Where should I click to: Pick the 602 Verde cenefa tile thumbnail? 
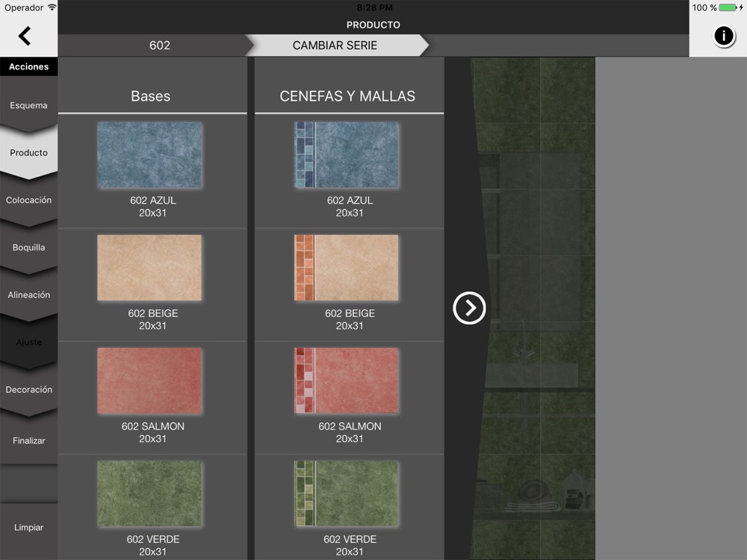point(347,494)
